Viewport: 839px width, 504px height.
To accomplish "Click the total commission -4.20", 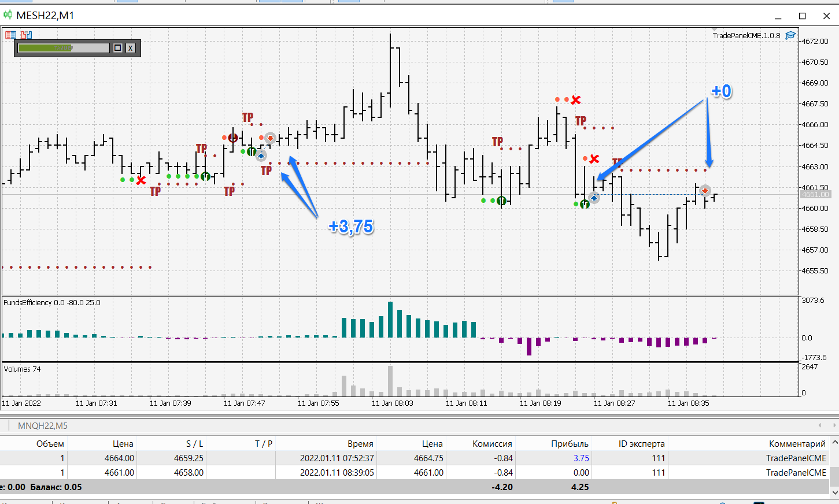I will click(x=502, y=487).
